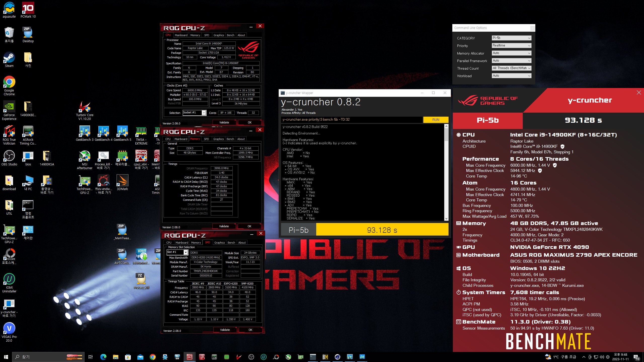Select About tab in bottom CPU-Z window
The image size is (644, 362).
(242, 243)
